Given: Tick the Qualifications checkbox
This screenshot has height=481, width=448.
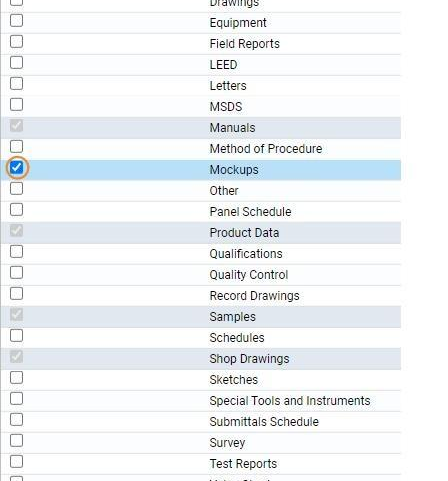Looking at the screenshot, I should click(x=16, y=252).
